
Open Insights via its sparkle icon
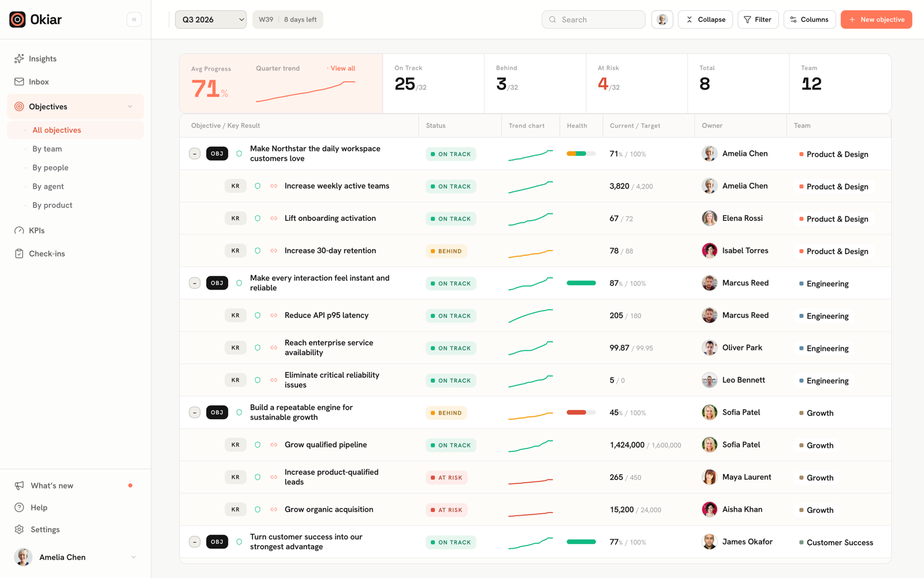point(19,58)
